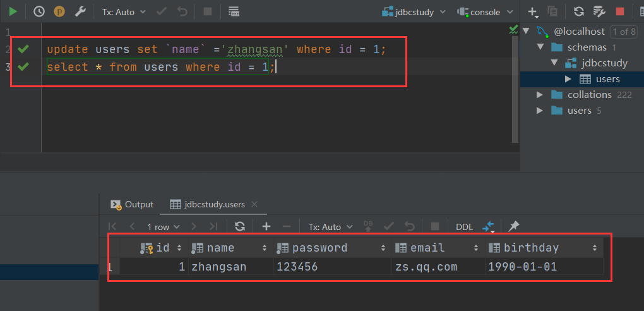The width and height of the screenshot is (644, 311).
Task: Select the @localhost tree item
Action: (580, 31)
